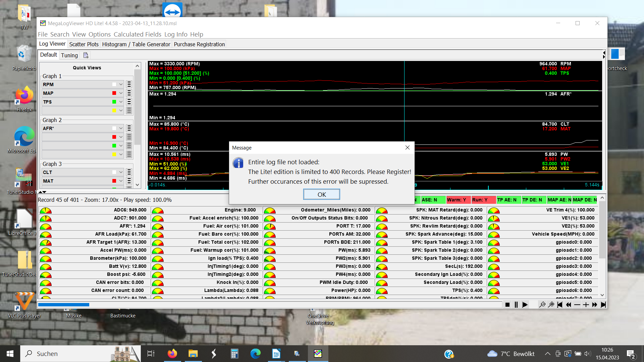Open Firefox from the Windows taskbar

pyautogui.click(x=172, y=354)
